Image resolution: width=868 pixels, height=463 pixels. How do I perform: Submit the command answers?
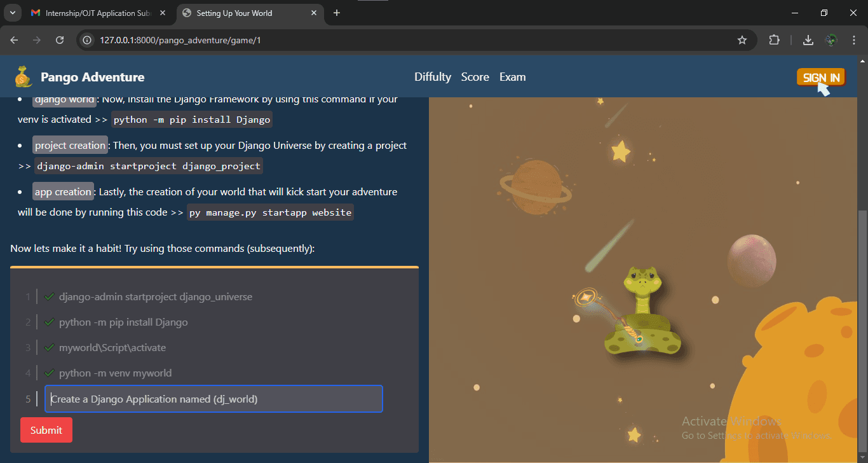(46, 430)
